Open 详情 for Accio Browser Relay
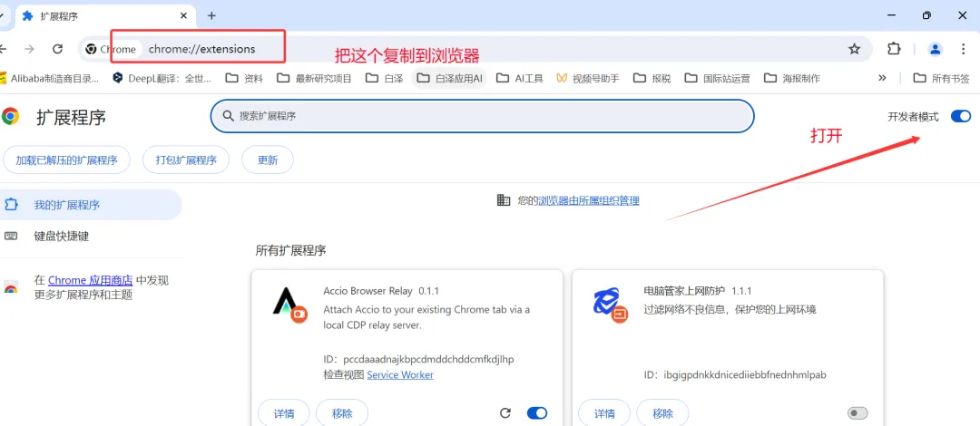 (284, 413)
